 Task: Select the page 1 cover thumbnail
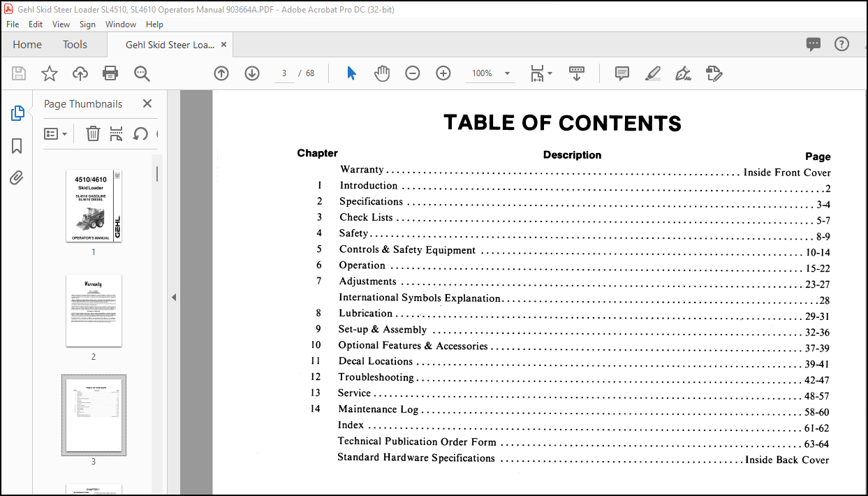click(x=94, y=206)
